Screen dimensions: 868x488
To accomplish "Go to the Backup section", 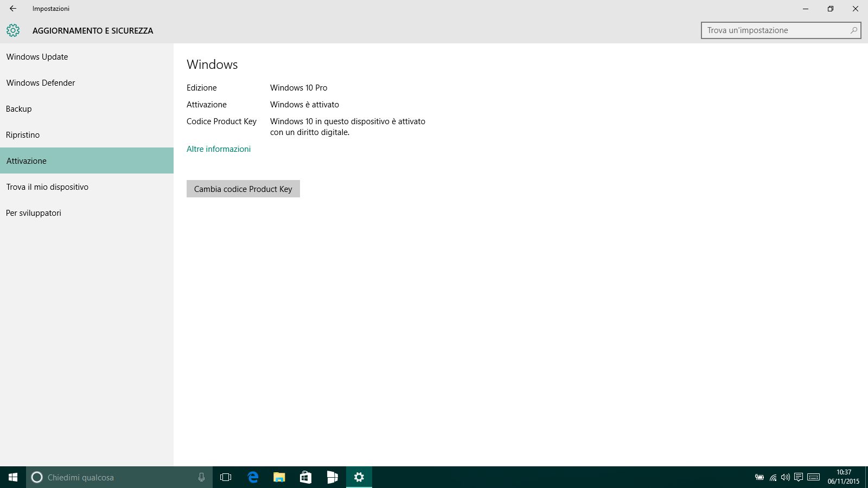I will [87, 109].
